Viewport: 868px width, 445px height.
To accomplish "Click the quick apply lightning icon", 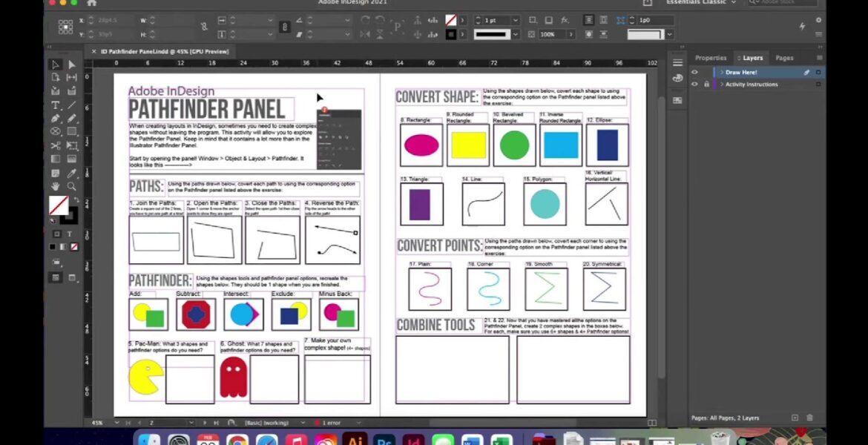I will [802, 26].
